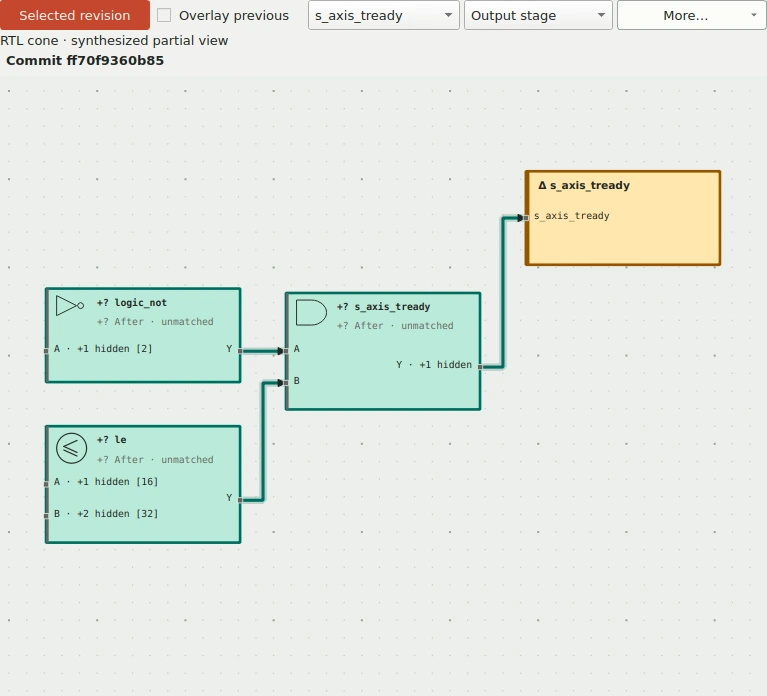This screenshot has width=767, height=696.
Task: Click the Commit ff70f9360b85 label
Action: (x=85, y=60)
